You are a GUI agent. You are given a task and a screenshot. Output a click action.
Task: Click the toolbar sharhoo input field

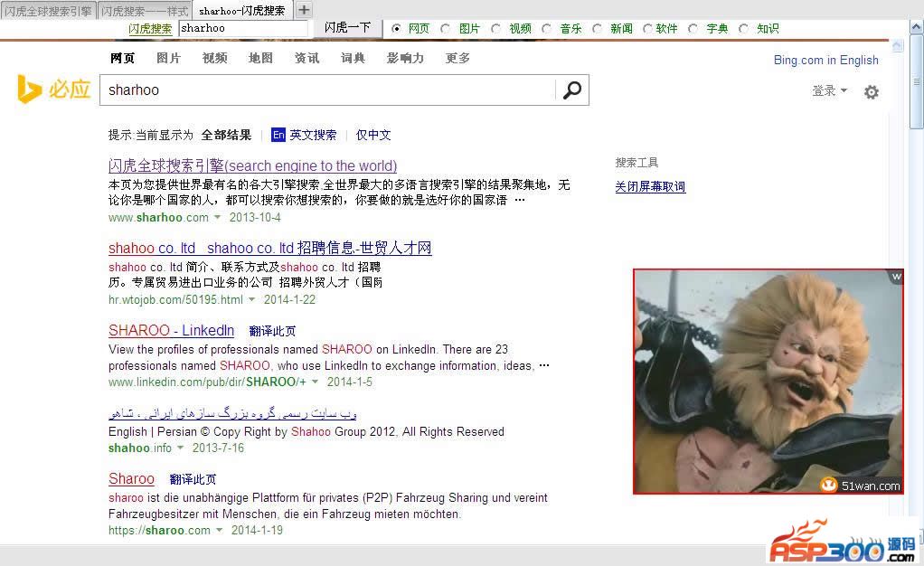[243, 28]
